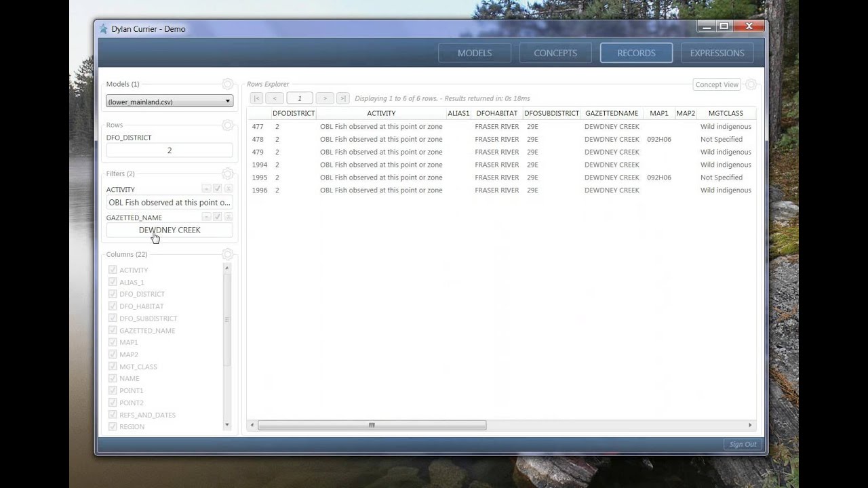Click the table's horizontal scroll right arrow

[x=750, y=425]
